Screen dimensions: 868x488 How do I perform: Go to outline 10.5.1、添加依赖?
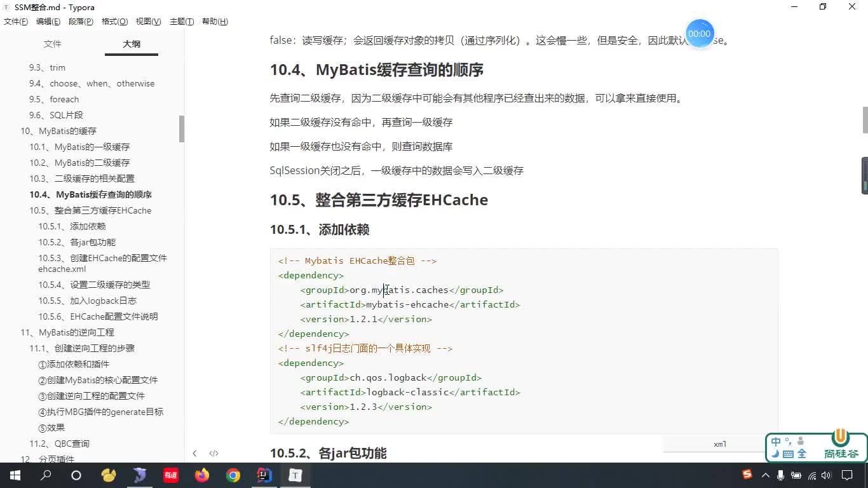point(72,226)
